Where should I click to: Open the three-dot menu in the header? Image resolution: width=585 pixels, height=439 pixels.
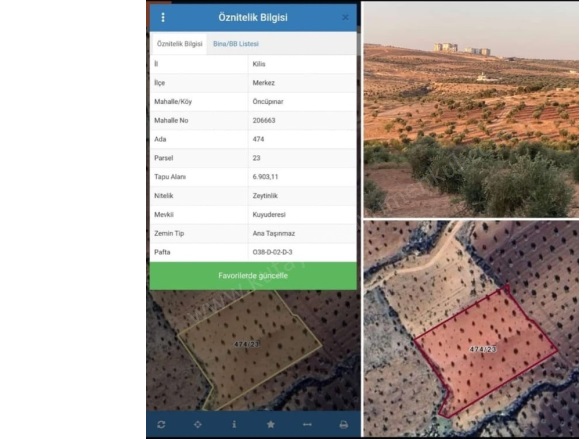(163, 17)
